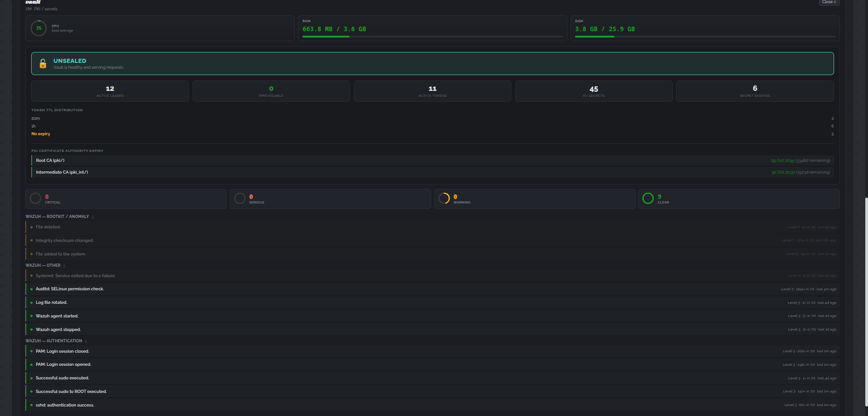This screenshot has width=868, height=416.
Task: Click the 20m token TTL row
Action: click(433, 118)
